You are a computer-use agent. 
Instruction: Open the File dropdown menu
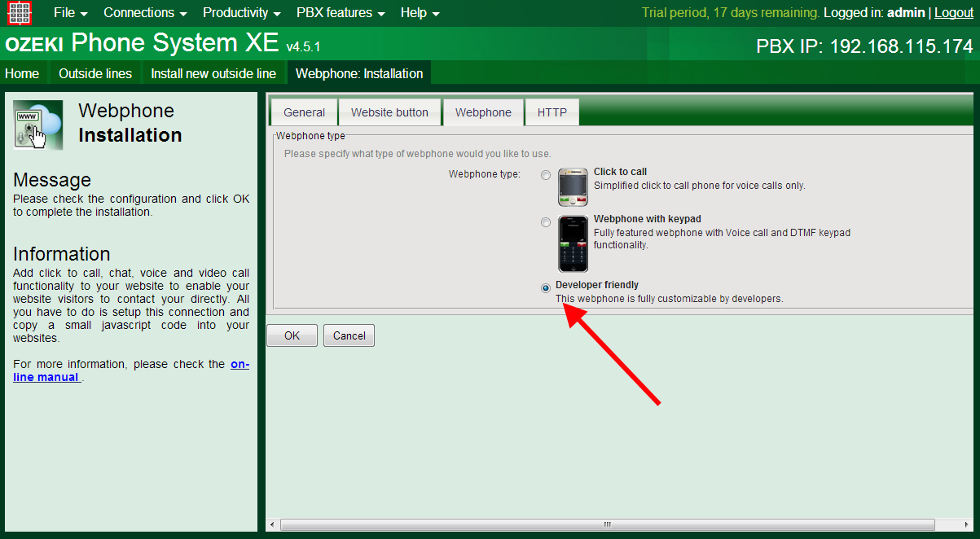(70, 13)
